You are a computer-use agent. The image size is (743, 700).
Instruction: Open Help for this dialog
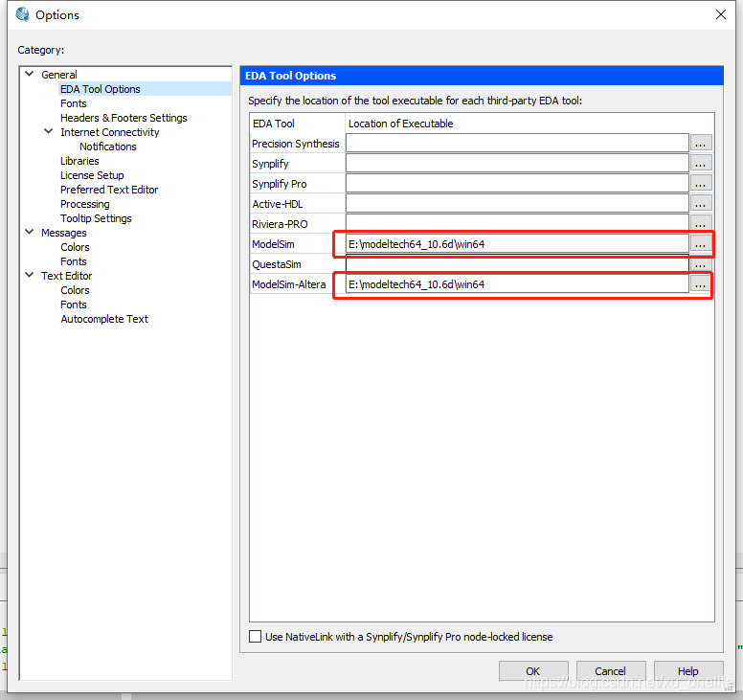688,670
